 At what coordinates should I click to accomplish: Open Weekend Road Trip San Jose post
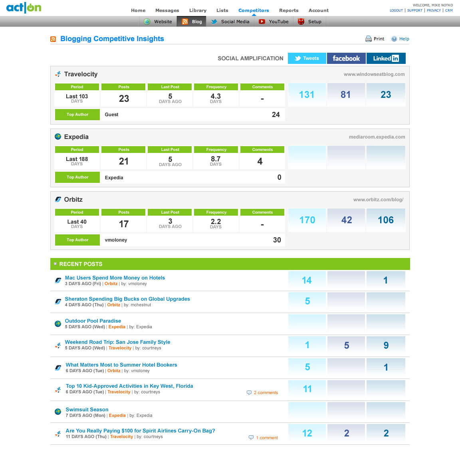(x=117, y=342)
